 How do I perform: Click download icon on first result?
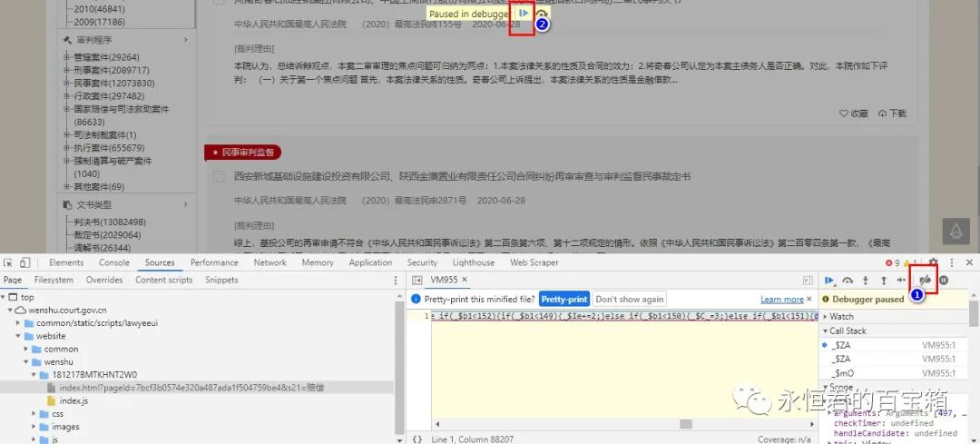[883, 113]
